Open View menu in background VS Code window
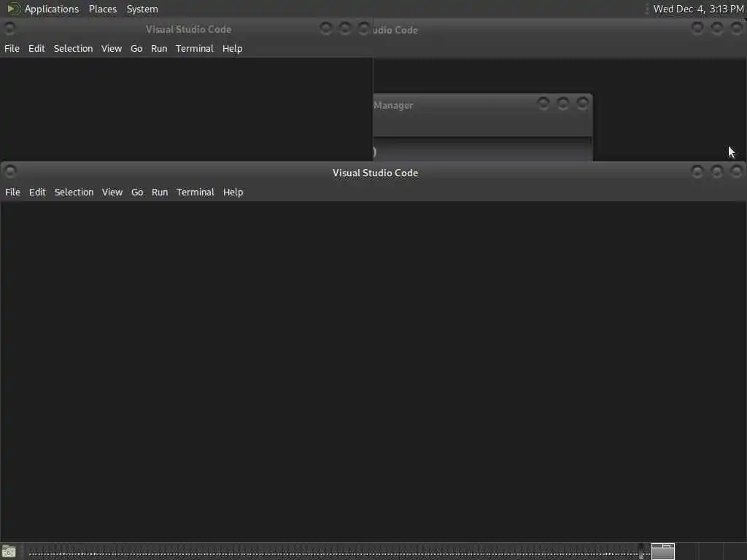This screenshot has height=560, width=747. click(x=112, y=48)
